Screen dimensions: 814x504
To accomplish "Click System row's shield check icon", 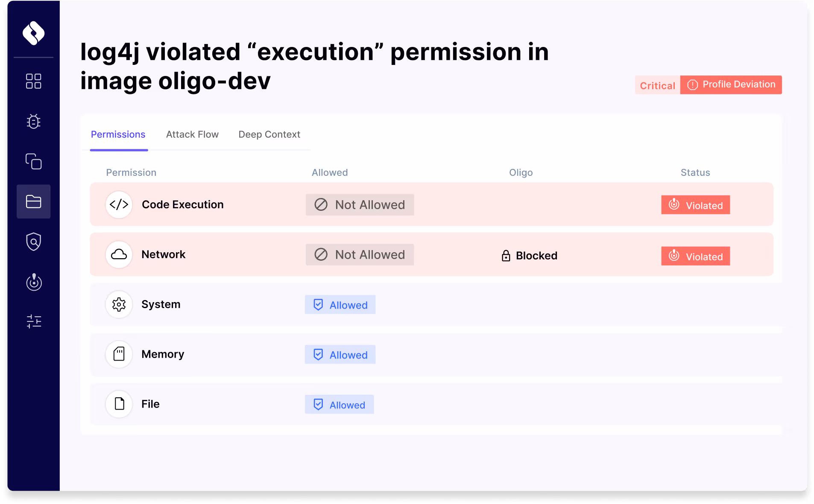I will pyautogui.click(x=318, y=305).
